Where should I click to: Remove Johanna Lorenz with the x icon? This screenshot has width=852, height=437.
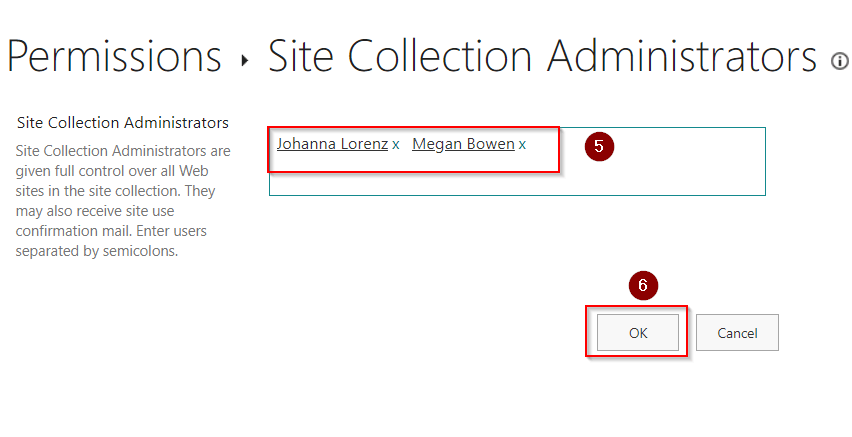[x=396, y=145]
